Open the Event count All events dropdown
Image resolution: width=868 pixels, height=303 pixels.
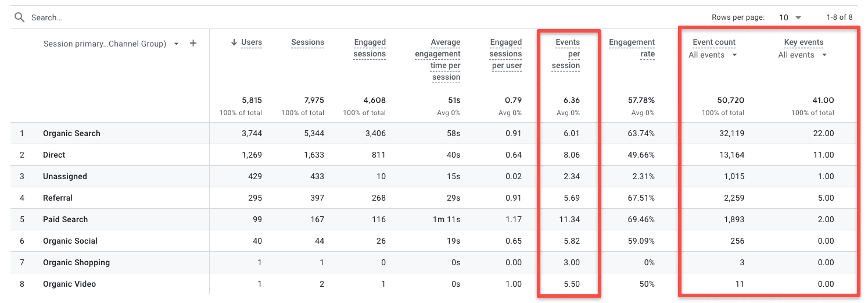[x=712, y=55]
